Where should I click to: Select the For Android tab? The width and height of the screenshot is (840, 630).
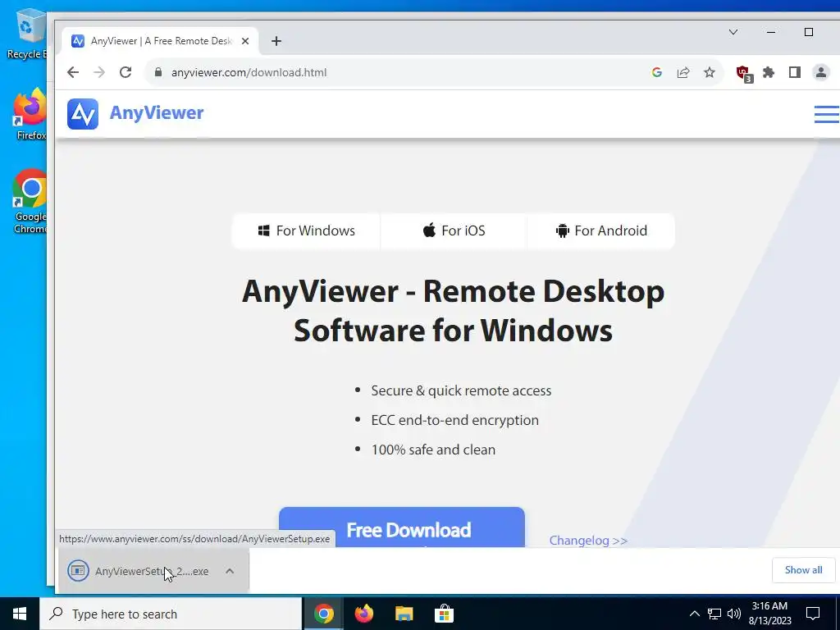click(x=601, y=231)
